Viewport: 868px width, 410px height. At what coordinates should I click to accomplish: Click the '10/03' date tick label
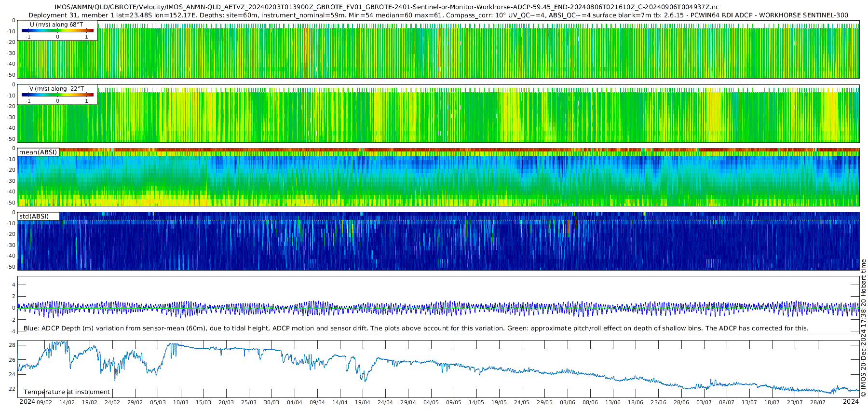click(181, 402)
